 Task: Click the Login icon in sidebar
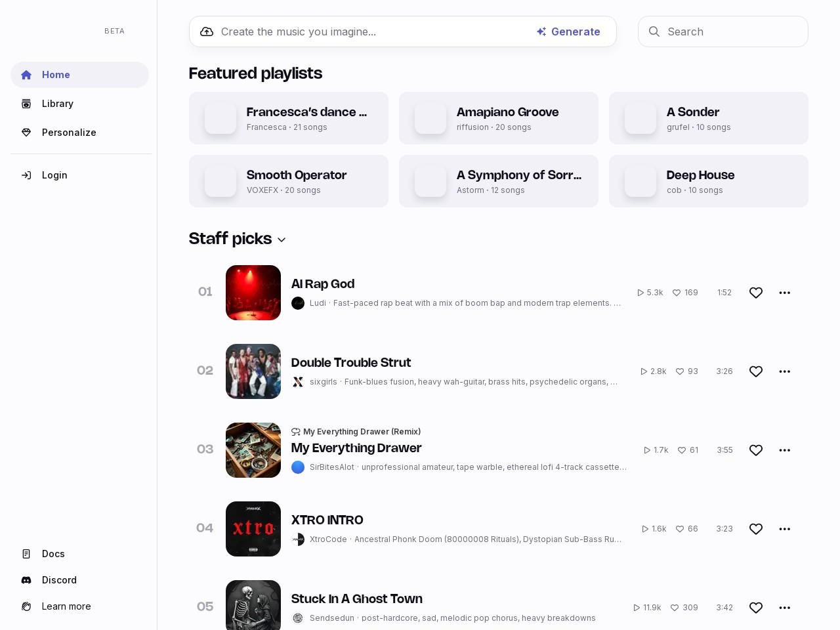[26, 175]
